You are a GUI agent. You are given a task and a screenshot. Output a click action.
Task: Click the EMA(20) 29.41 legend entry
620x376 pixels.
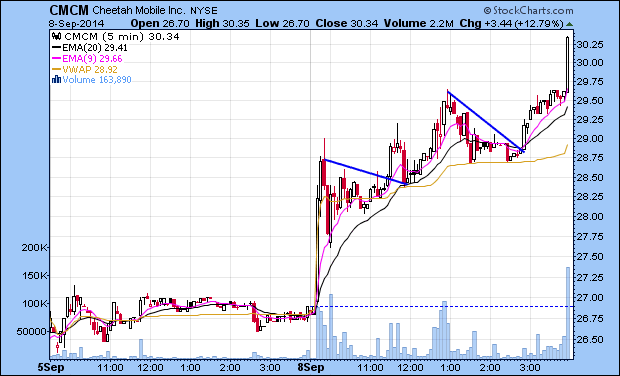pyautogui.click(x=95, y=48)
